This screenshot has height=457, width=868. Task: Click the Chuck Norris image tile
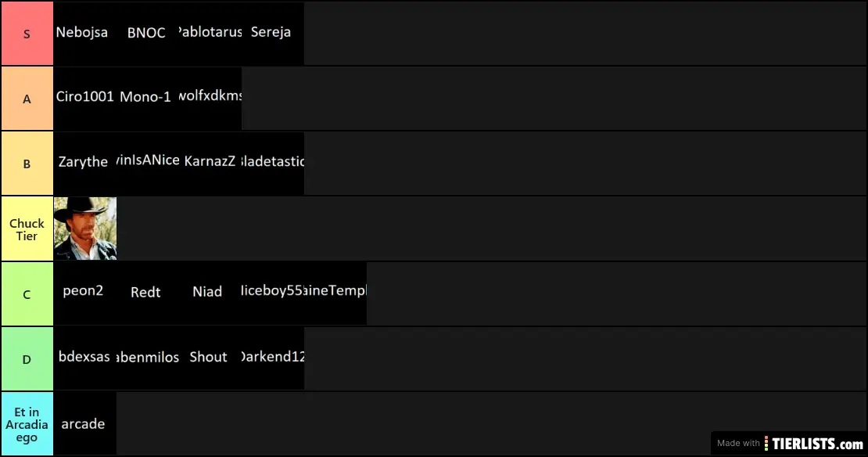85,228
